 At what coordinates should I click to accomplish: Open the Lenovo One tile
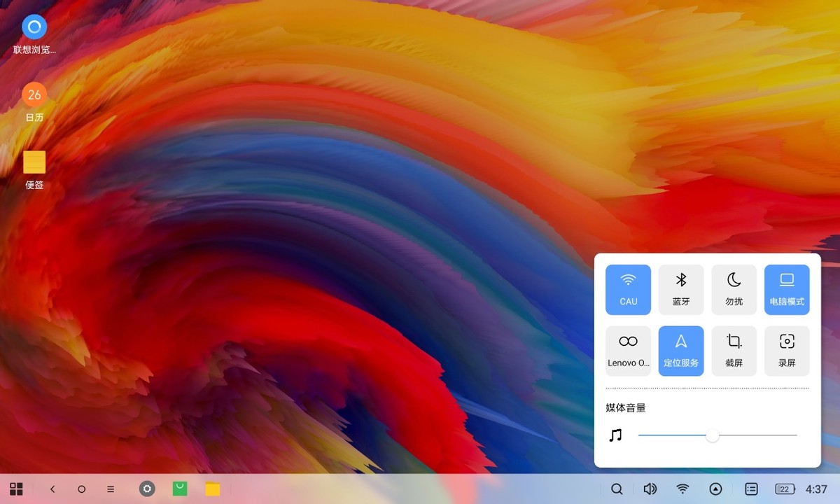pos(628,350)
